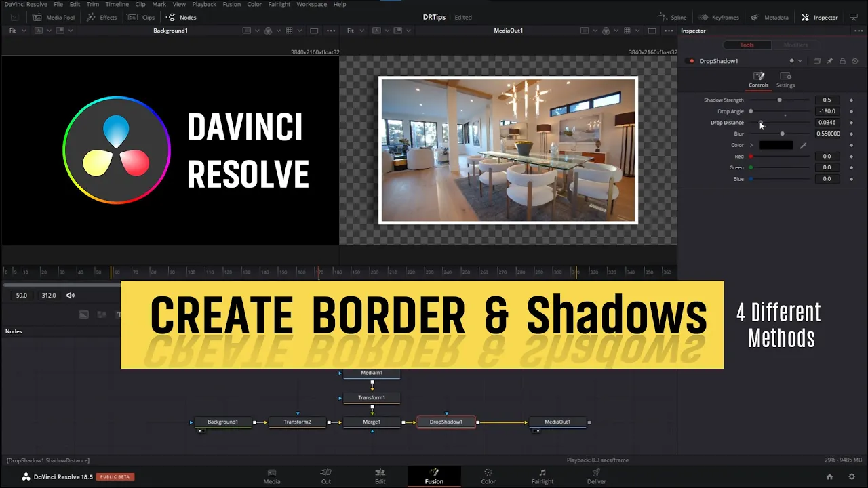Switch to the Color page
Viewport: 868px width, 488px height.
click(488, 476)
